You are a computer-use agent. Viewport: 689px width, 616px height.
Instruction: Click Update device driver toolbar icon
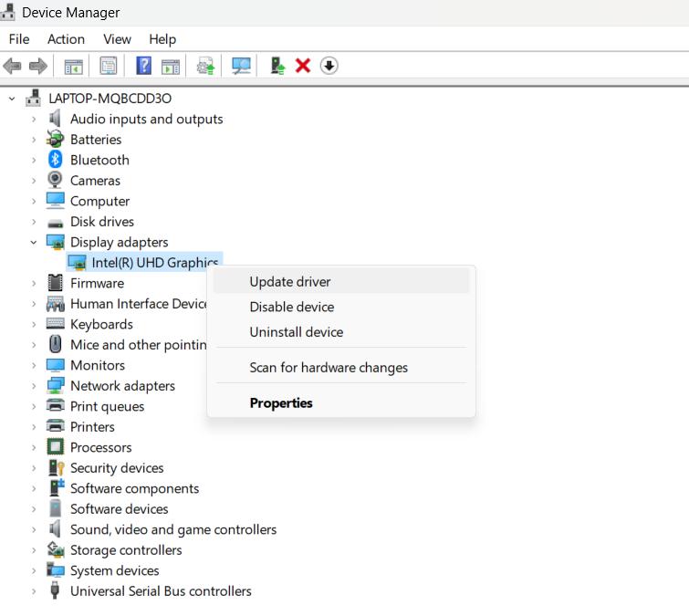(205, 66)
